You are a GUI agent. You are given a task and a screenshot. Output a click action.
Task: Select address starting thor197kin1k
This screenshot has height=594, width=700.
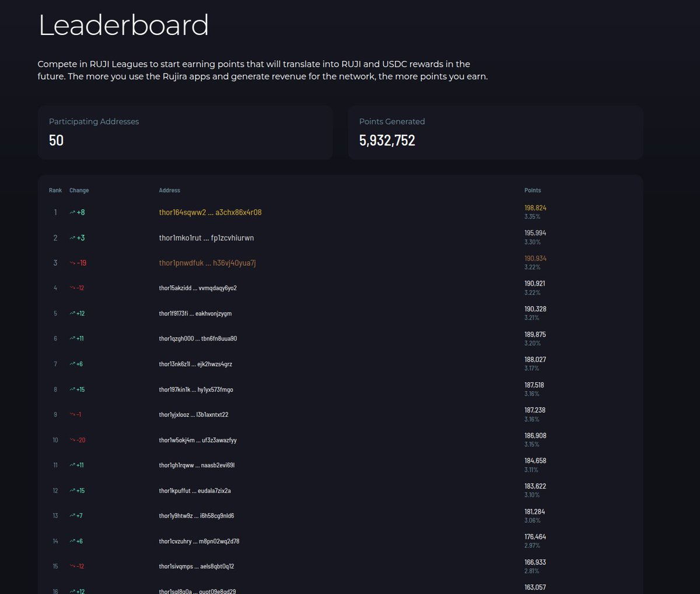pyautogui.click(x=196, y=389)
